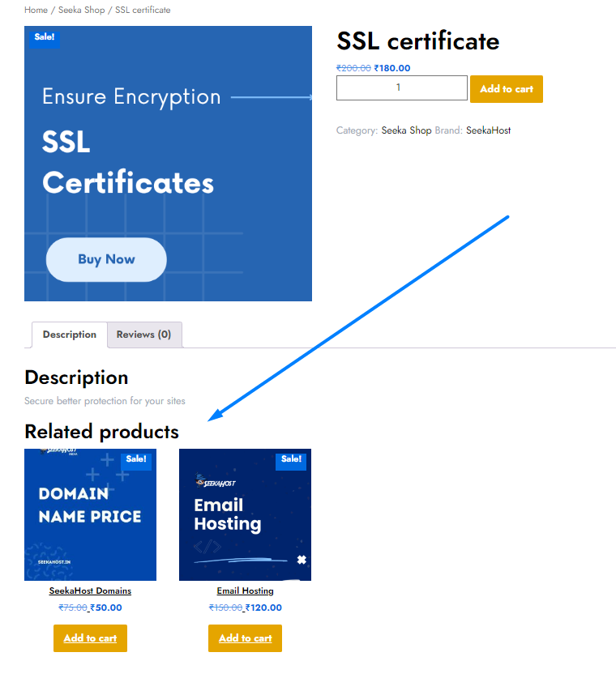Click the Sale! badge on the SSL banner

[x=44, y=38]
